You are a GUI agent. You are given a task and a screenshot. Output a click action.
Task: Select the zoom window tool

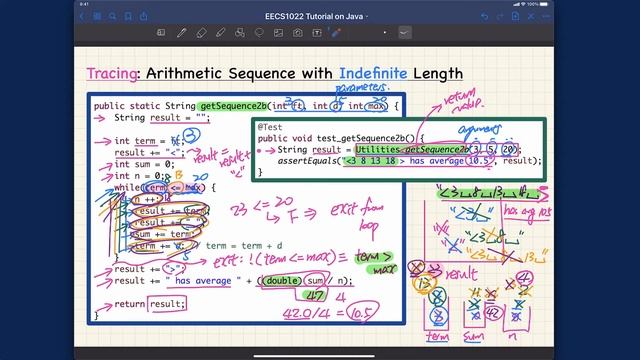(x=161, y=33)
